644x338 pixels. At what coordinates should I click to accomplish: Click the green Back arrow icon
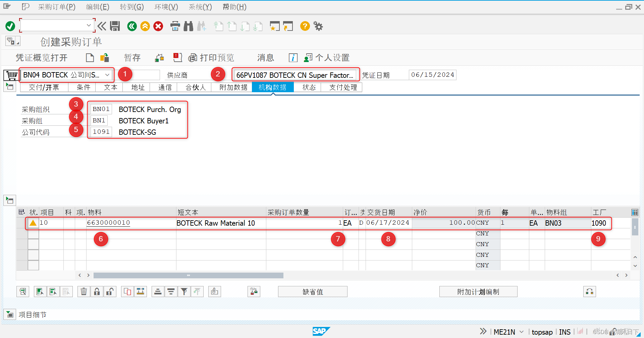tap(132, 26)
